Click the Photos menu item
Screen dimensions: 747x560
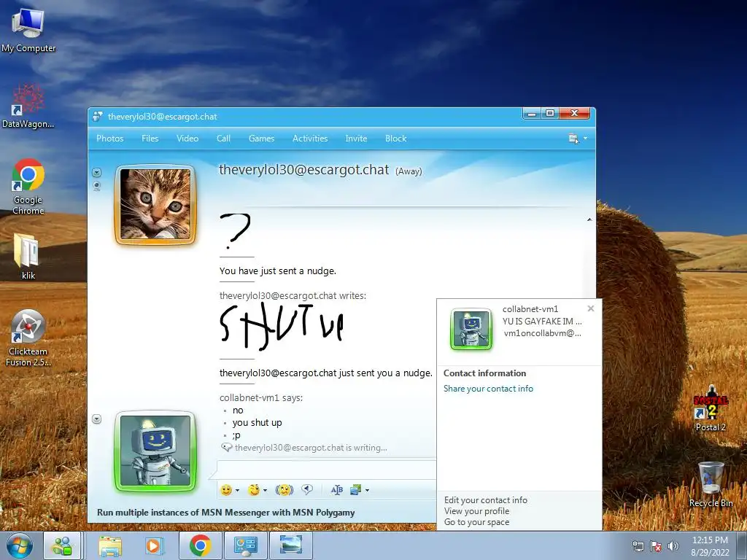110,139
